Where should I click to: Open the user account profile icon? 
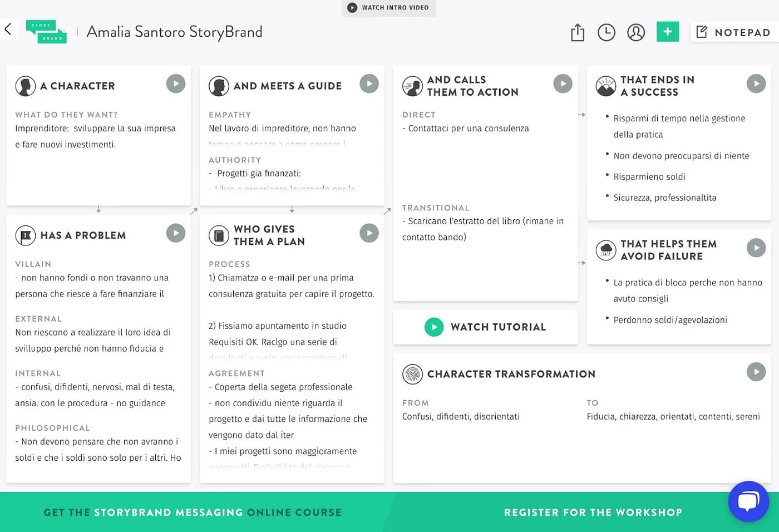pos(636,32)
